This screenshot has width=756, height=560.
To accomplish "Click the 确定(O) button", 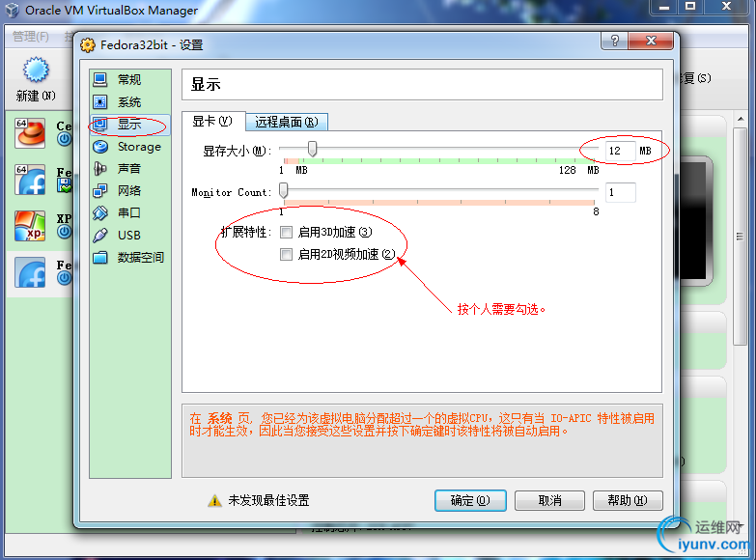I will (x=470, y=501).
